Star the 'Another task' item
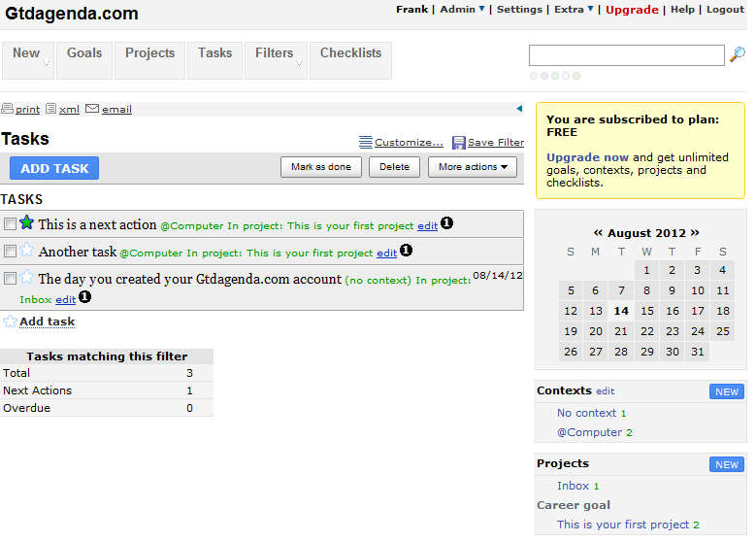Image resolution: width=756 pixels, height=542 pixels. point(27,250)
